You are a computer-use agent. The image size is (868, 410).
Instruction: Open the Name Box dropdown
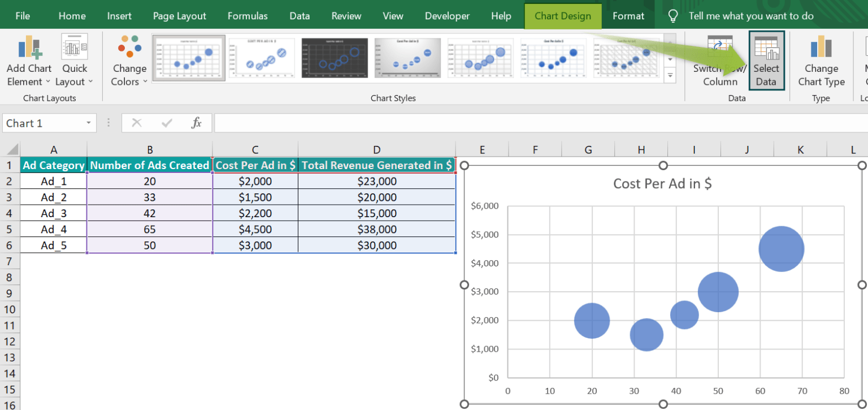(x=88, y=123)
